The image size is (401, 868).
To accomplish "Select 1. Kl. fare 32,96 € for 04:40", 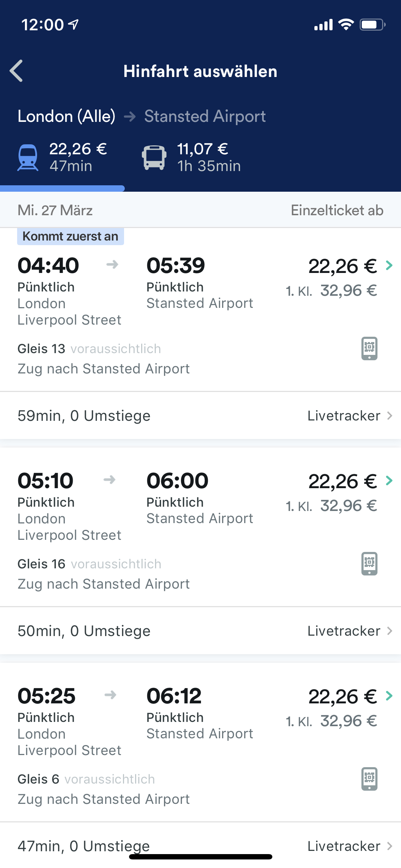I will [331, 291].
